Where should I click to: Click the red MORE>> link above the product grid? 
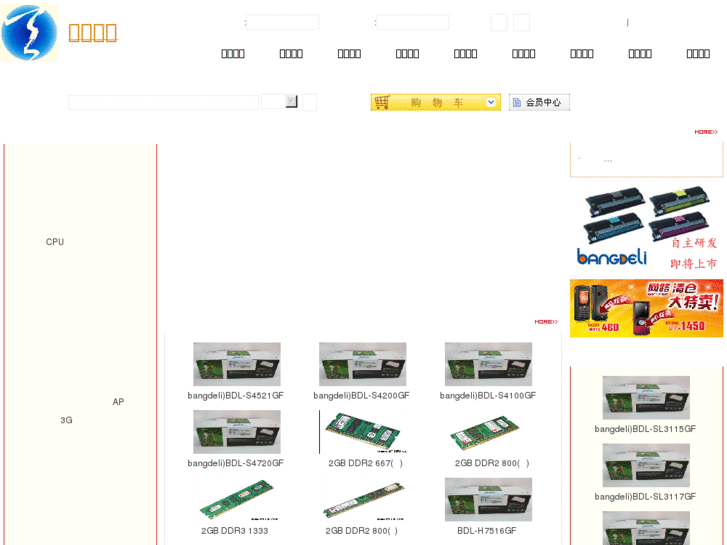coord(546,321)
